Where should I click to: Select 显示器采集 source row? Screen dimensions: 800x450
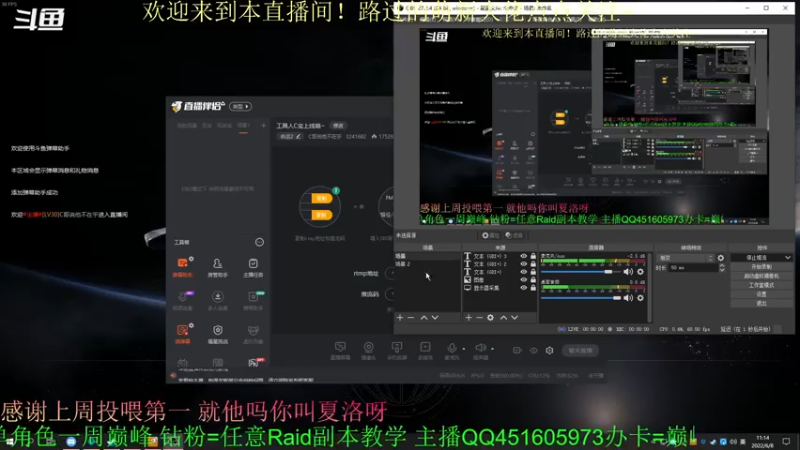[x=500, y=288]
